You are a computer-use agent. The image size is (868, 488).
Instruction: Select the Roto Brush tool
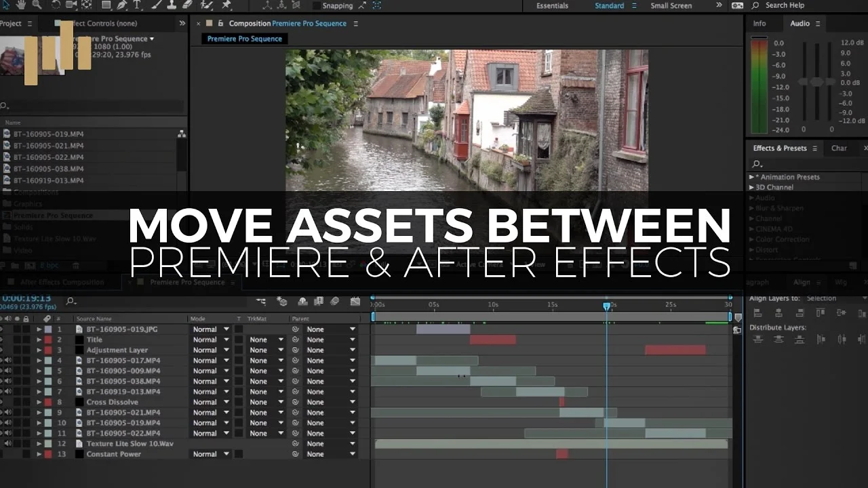pyautogui.click(x=208, y=5)
